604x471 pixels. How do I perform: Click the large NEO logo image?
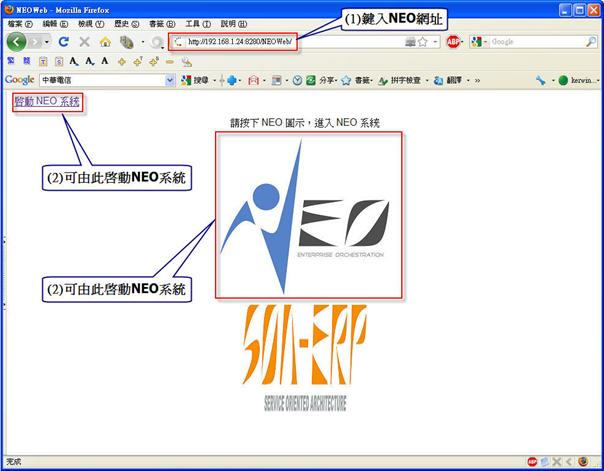[x=309, y=213]
